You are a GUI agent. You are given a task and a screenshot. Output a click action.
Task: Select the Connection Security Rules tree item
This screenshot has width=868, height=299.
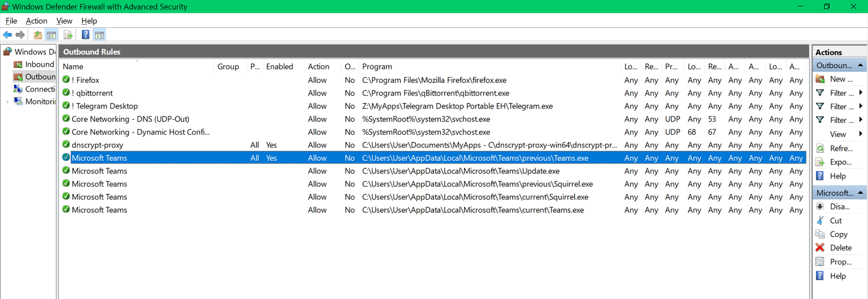[39, 89]
